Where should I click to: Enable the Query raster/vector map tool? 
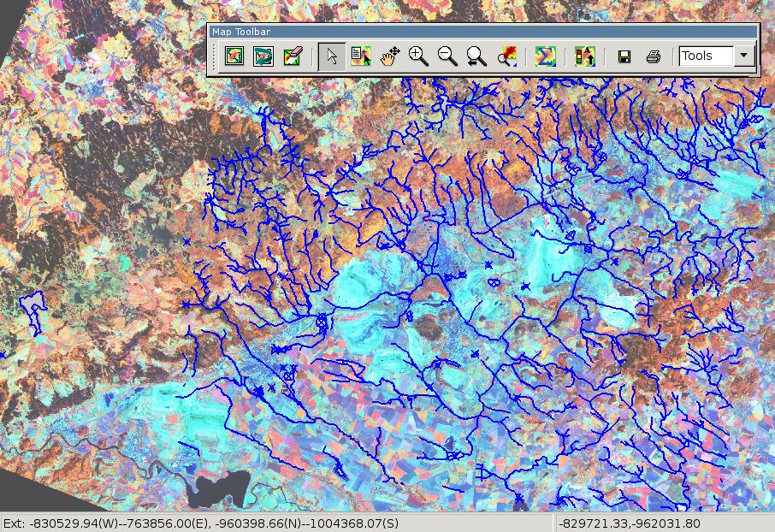click(x=361, y=56)
